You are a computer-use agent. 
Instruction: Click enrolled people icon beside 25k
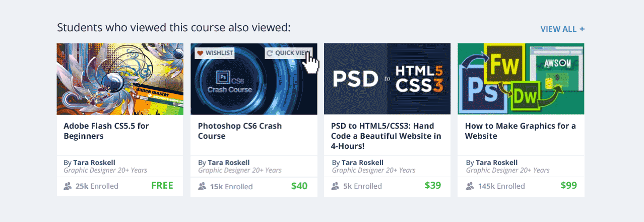click(x=68, y=186)
